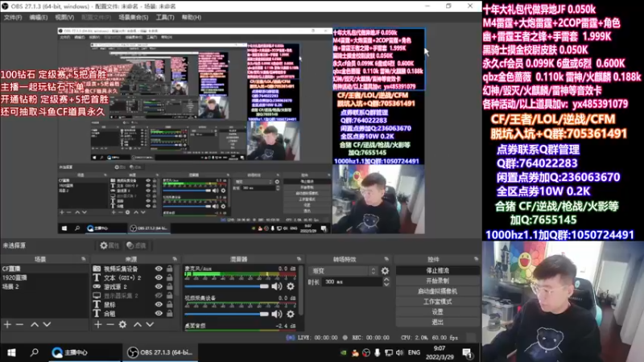Viewport: 644px width, 362px height.
Task: Click the 开始录制 button
Action: 438,281
